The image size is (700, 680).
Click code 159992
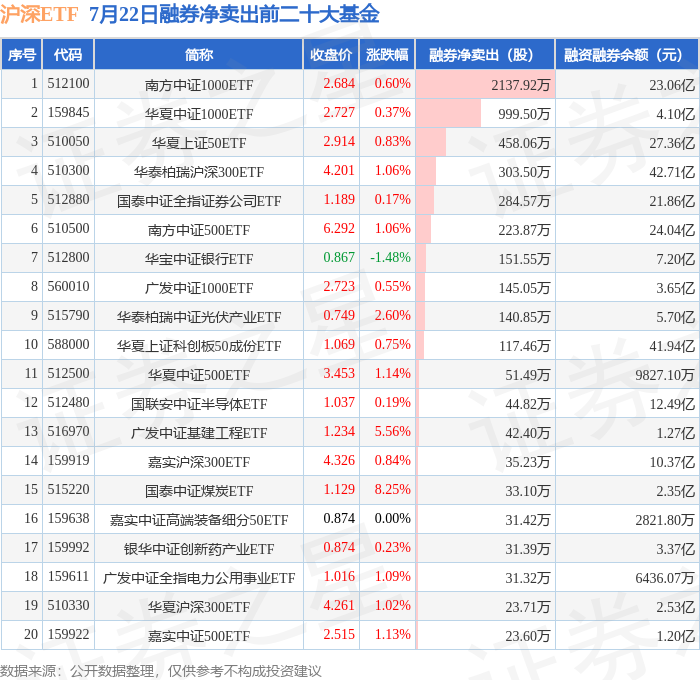click(x=68, y=548)
